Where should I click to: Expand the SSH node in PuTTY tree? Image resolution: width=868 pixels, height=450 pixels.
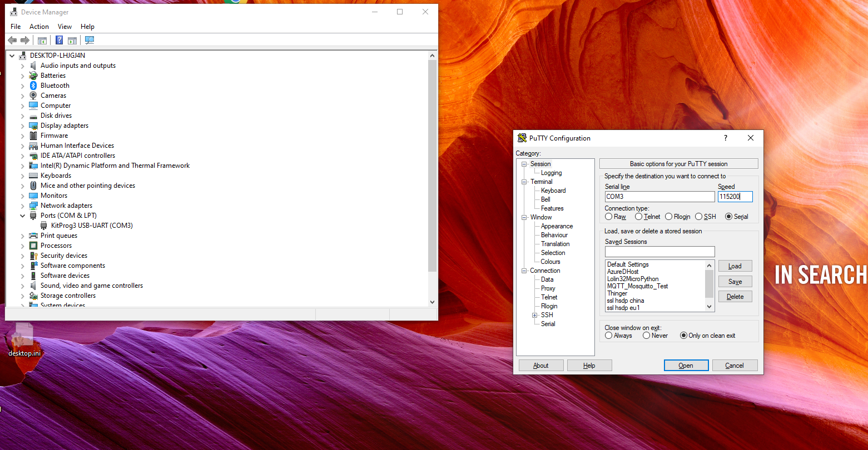[x=535, y=315]
